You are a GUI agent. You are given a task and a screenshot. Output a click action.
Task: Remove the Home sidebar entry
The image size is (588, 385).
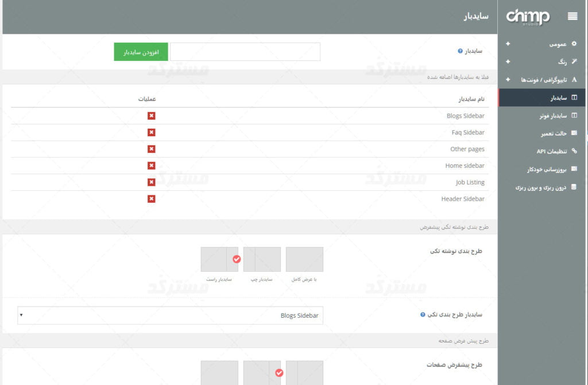point(151,165)
